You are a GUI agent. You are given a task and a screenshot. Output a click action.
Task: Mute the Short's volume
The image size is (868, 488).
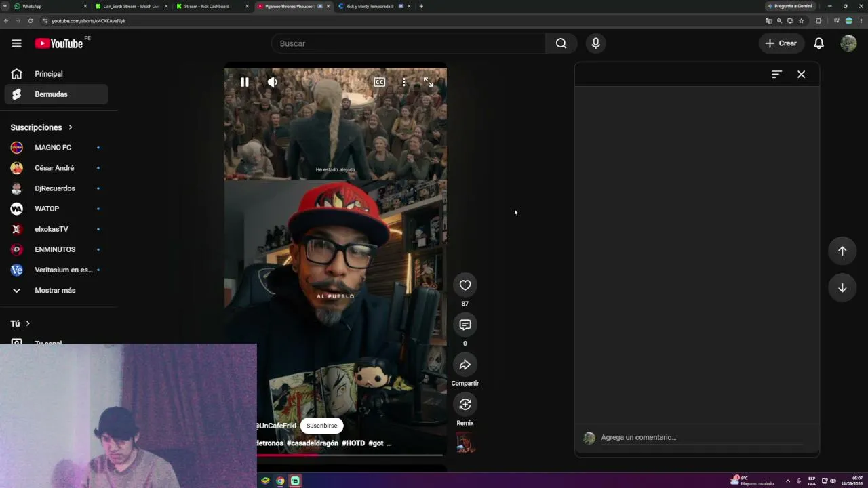pyautogui.click(x=273, y=82)
